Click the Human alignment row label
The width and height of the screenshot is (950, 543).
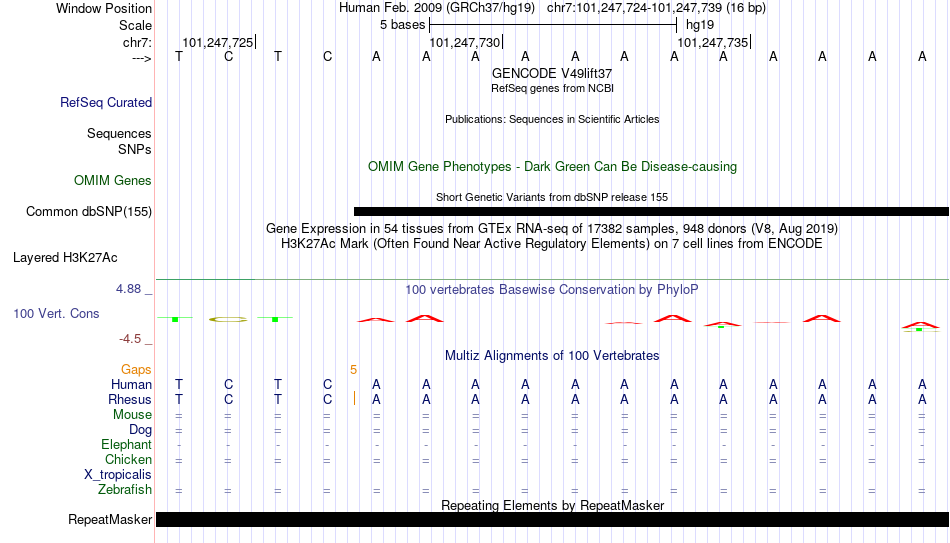pos(131,385)
